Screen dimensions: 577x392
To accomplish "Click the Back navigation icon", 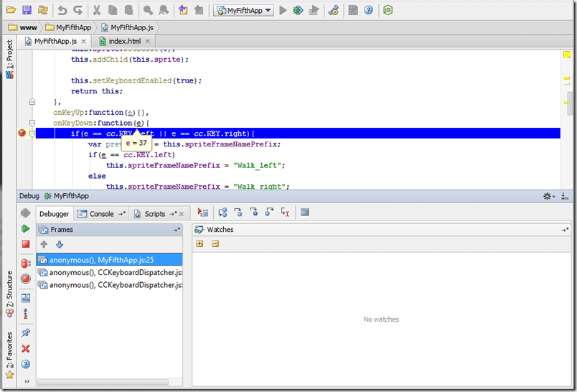I will [x=183, y=10].
